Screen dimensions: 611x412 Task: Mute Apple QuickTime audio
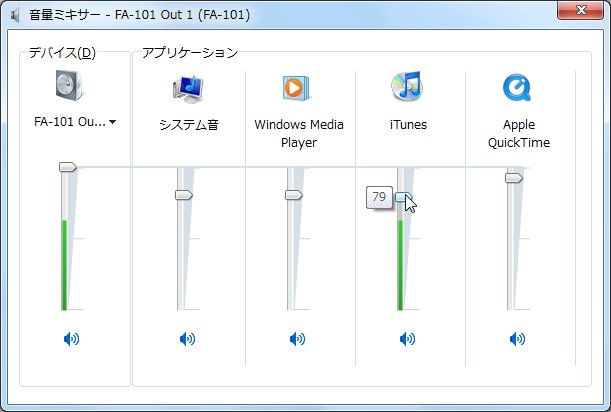517,339
